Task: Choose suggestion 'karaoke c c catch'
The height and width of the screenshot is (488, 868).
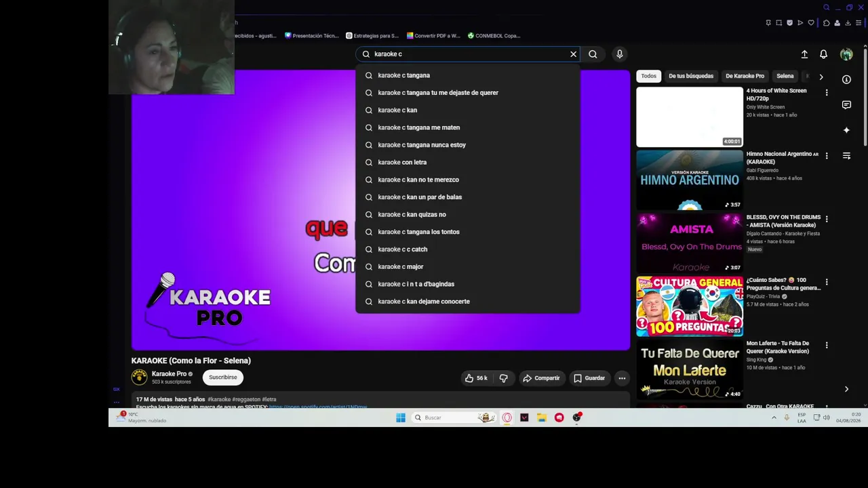Action: (x=468, y=249)
